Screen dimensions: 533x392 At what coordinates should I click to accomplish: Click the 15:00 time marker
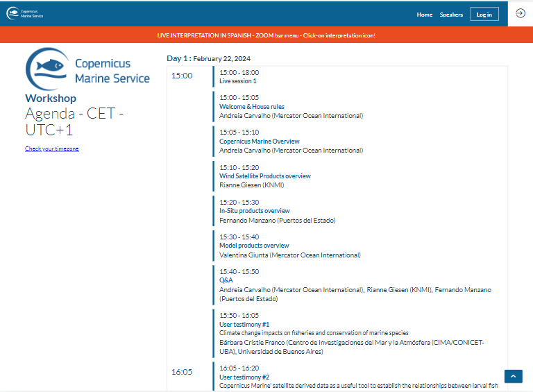(x=182, y=76)
